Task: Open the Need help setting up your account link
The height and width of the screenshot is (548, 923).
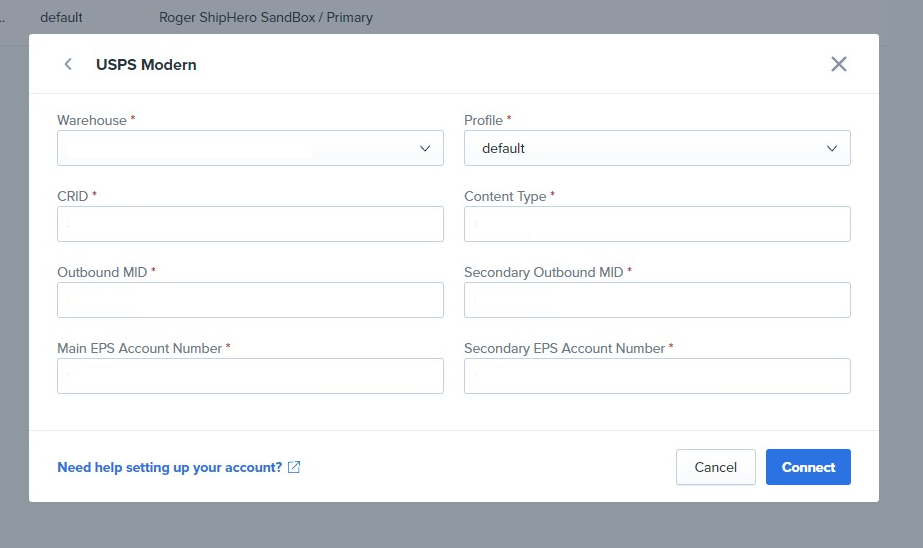Action: [170, 467]
